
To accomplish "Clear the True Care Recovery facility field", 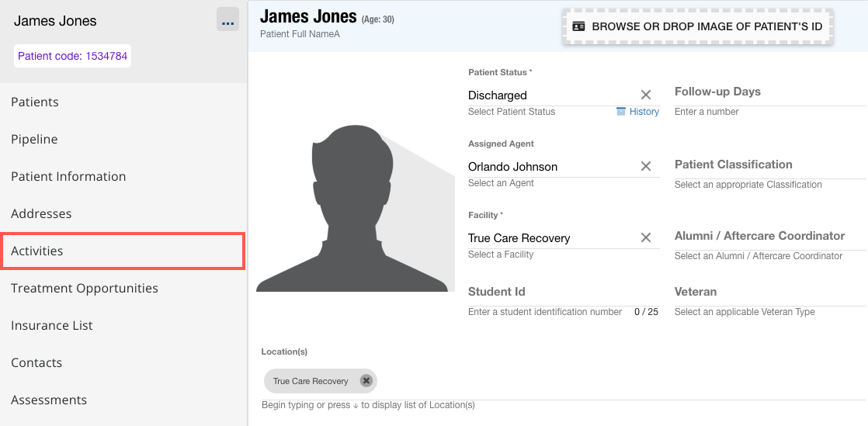I will tap(645, 237).
